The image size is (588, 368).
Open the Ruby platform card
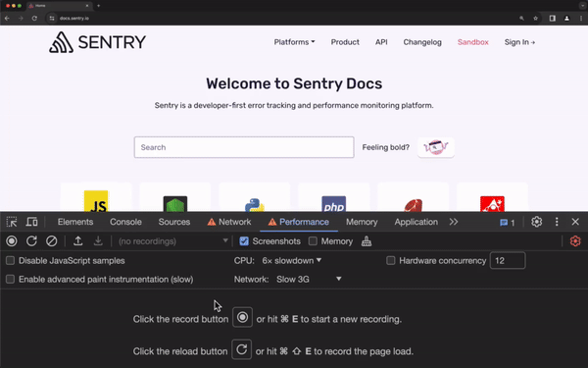coord(413,197)
